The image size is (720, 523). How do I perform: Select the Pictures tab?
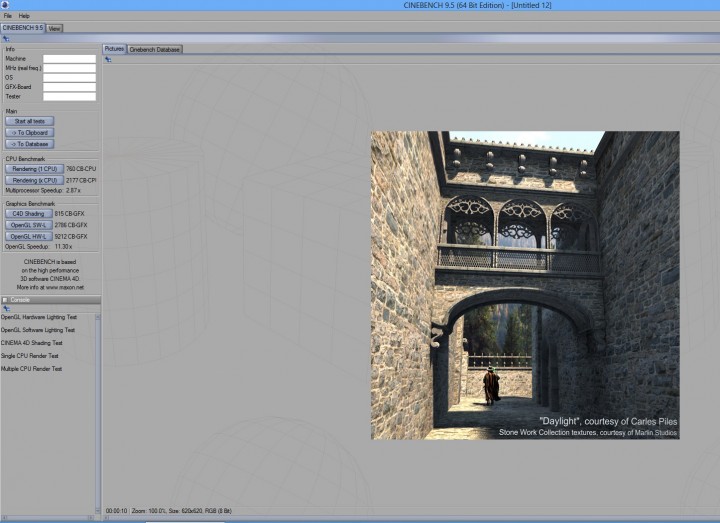[114, 49]
